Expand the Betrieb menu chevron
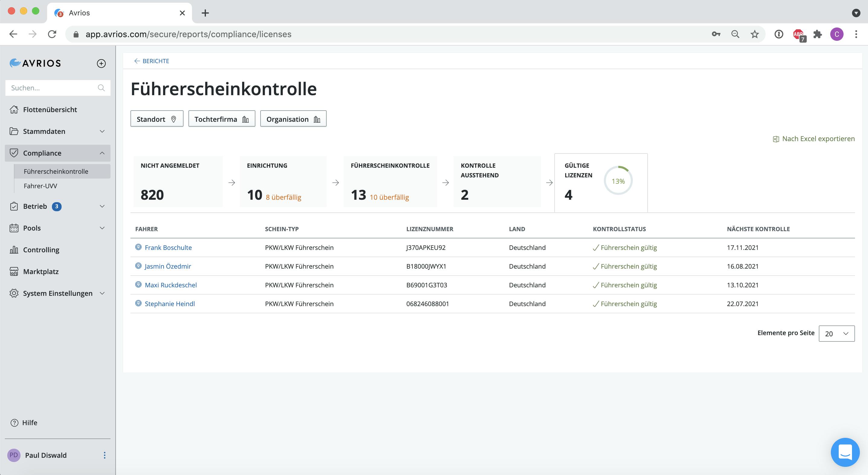 102,206
